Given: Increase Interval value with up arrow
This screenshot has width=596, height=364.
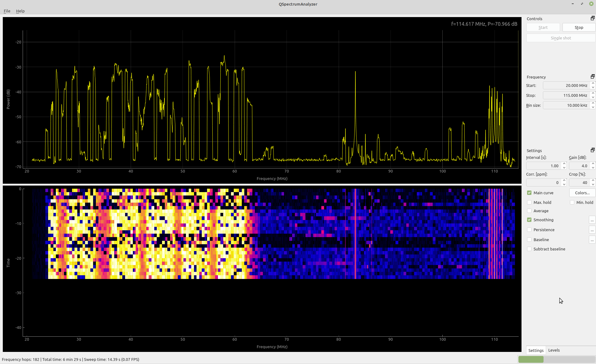Looking at the screenshot, I should pyautogui.click(x=564, y=164).
